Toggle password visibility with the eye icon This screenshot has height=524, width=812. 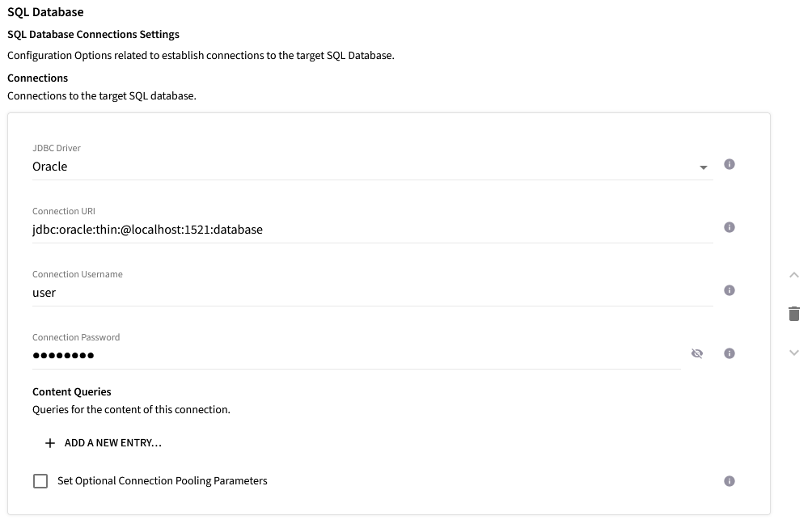tap(697, 353)
